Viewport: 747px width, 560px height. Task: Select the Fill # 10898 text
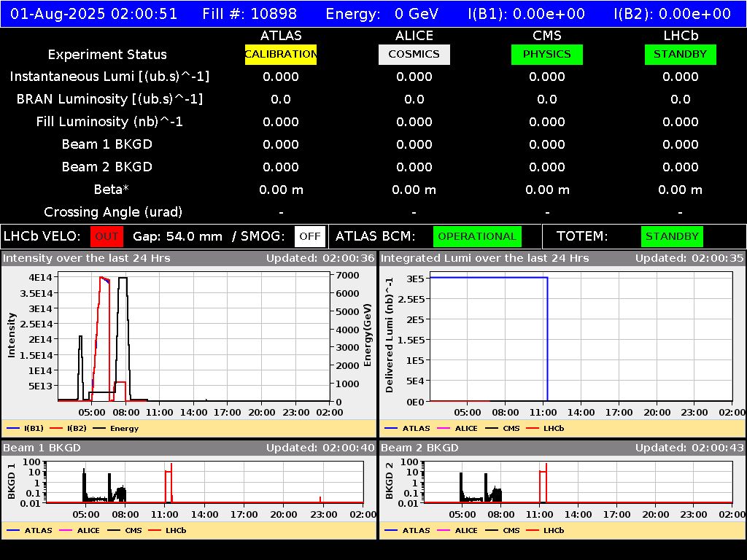pos(249,14)
